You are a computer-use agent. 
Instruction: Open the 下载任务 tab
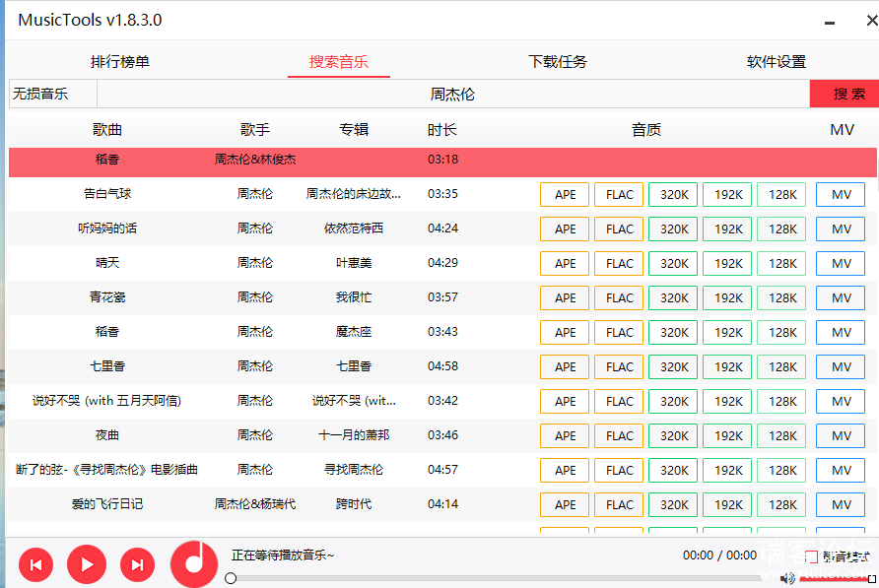click(557, 62)
